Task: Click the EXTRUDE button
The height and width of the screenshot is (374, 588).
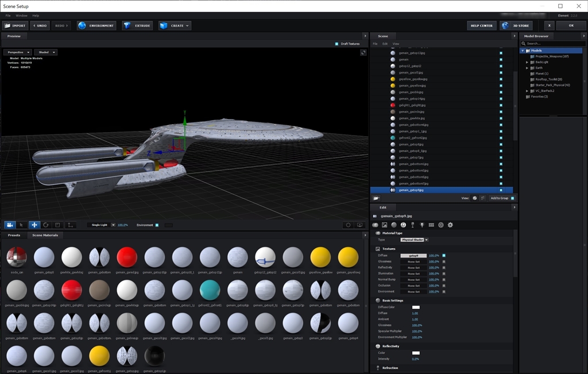Action: 137,26
